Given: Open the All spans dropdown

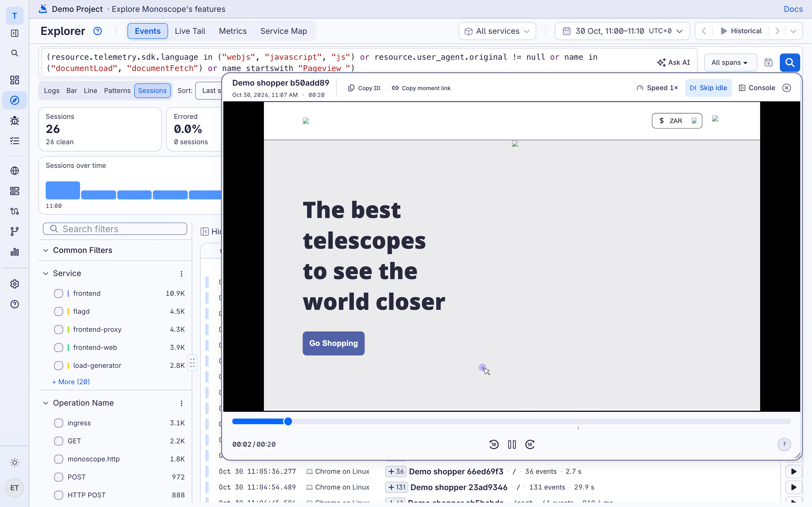Looking at the screenshot, I should tap(730, 62).
